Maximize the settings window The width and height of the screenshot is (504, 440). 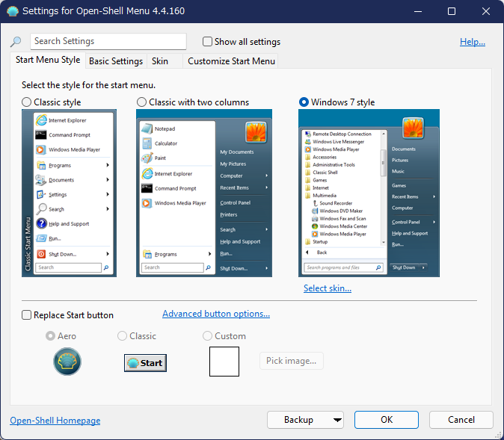point(452,11)
